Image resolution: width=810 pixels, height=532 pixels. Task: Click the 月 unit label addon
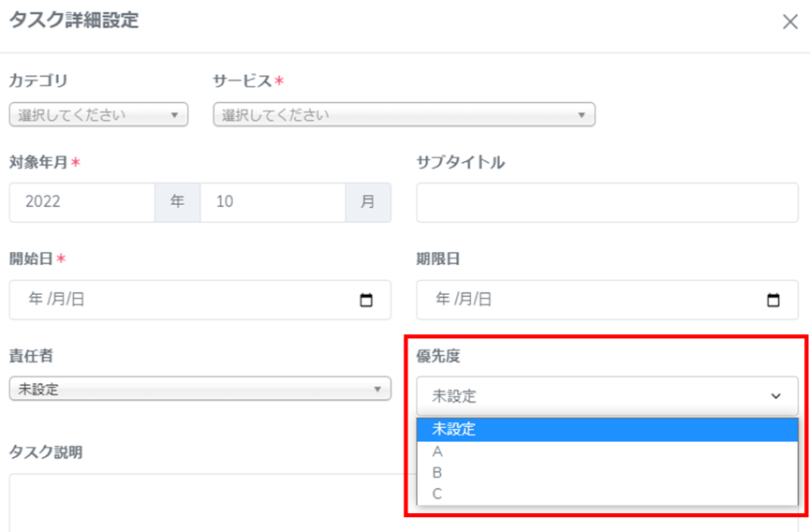368,202
